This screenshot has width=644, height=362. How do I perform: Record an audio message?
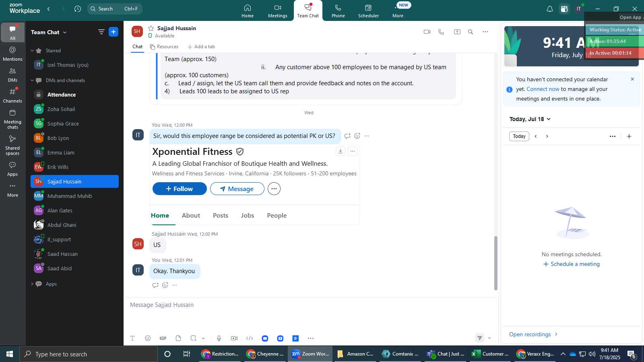pos(219,338)
